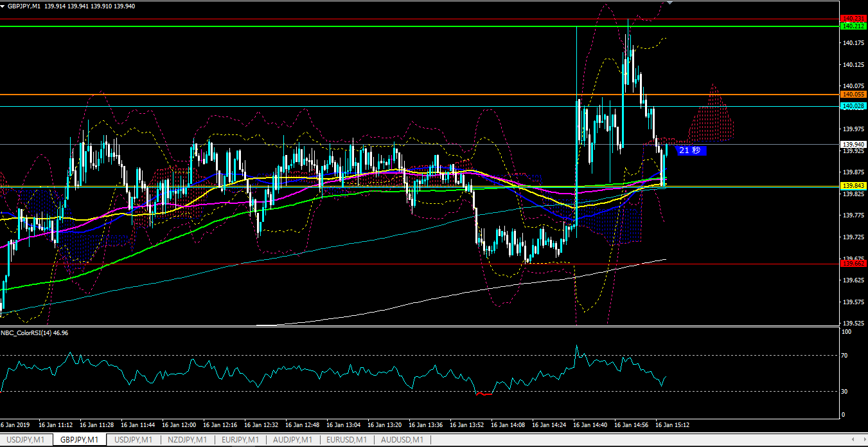Click the yellow 139.843 price label
This screenshot has width=868, height=447.
(854, 186)
